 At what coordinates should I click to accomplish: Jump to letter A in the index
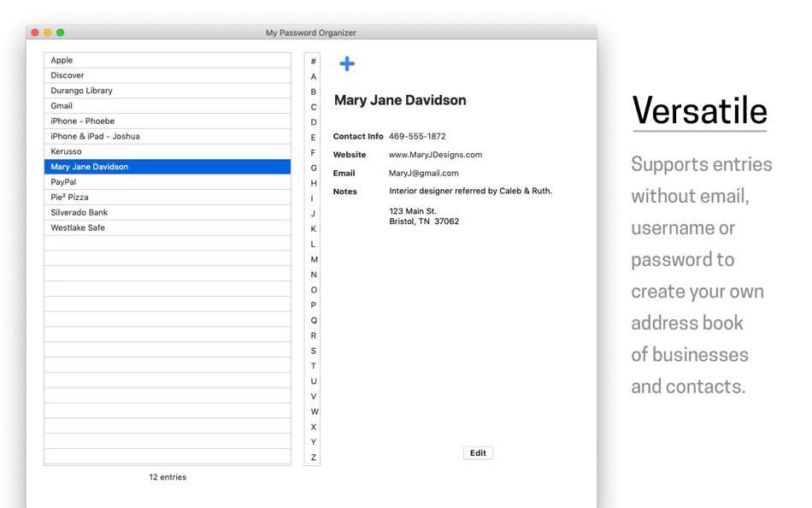click(x=312, y=76)
